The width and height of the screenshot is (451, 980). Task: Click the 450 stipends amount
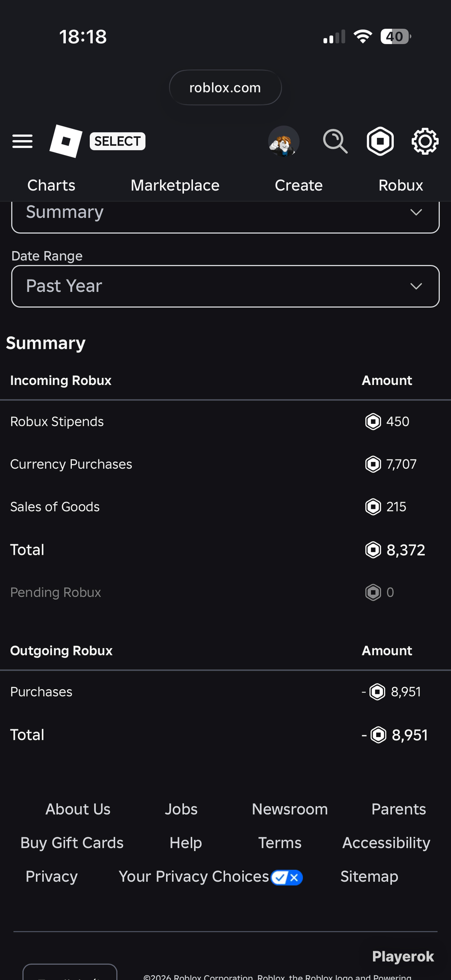(x=398, y=421)
